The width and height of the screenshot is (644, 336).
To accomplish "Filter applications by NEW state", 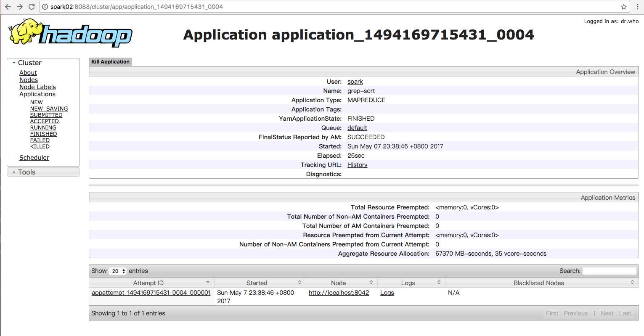I will click(x=36, y=102).
